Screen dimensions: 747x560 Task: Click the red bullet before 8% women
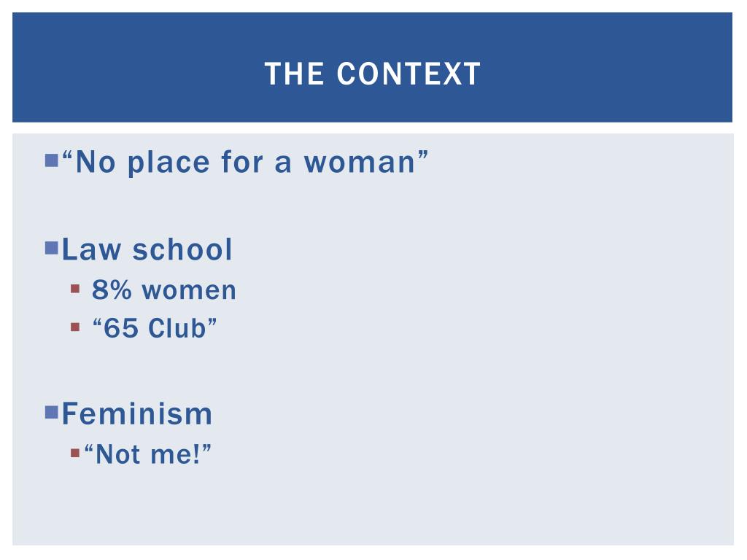pos(75,289)
